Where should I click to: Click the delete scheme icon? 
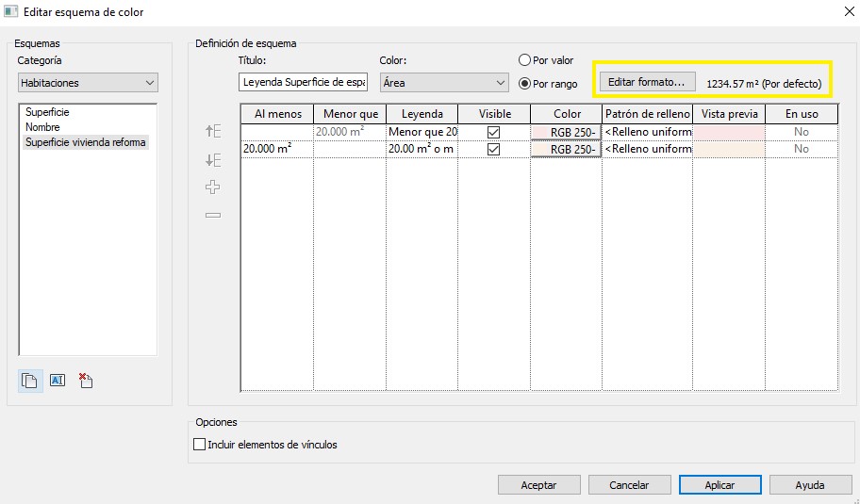click(x=85, y=381)
